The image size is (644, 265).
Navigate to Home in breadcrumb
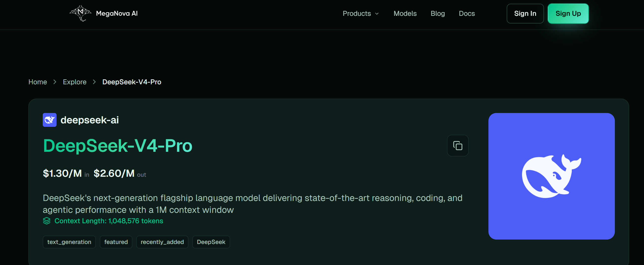click(x=38, y=82)
